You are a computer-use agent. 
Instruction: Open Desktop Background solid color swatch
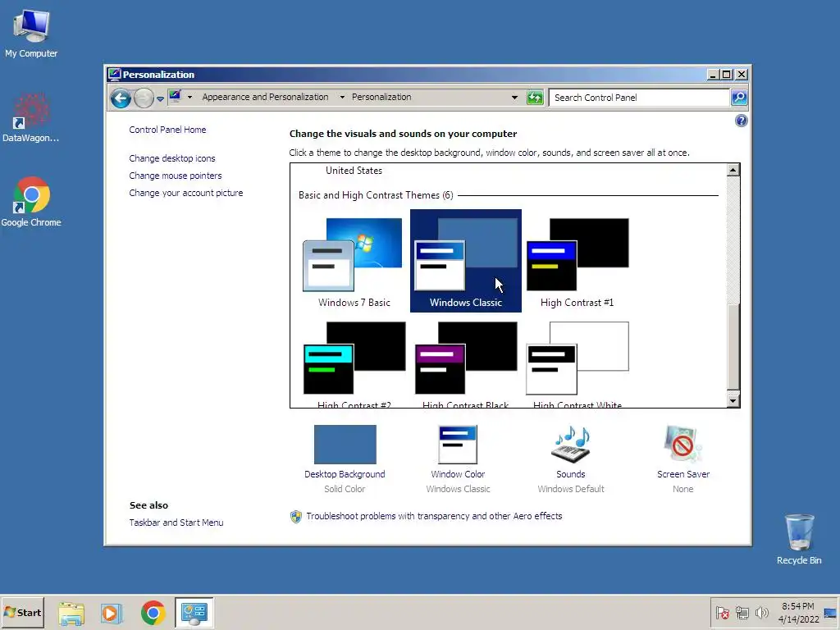(345, 445)
